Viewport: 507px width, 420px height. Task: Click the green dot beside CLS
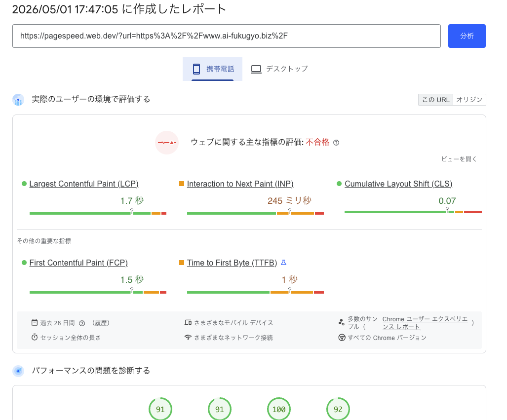(339, 184)
